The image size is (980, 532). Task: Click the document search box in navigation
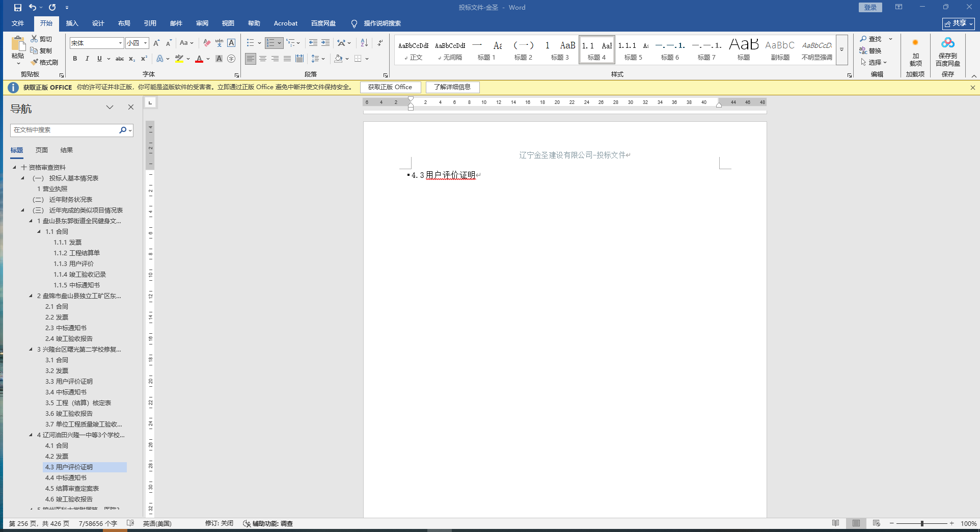pos(65,130)
